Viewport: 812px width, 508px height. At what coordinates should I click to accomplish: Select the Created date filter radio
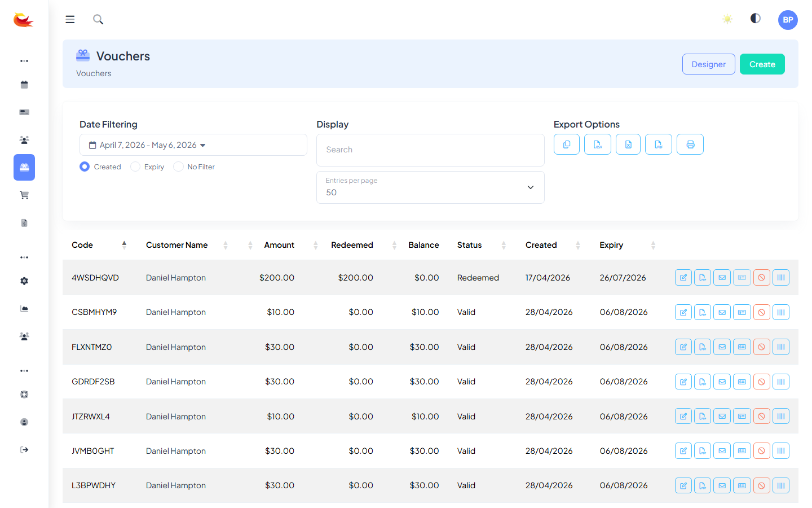85,167
